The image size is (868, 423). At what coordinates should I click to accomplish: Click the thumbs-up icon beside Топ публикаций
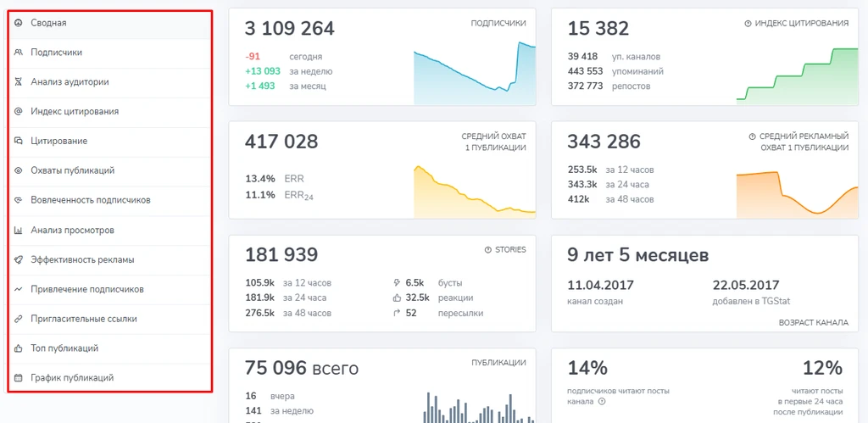pos(19,348)
